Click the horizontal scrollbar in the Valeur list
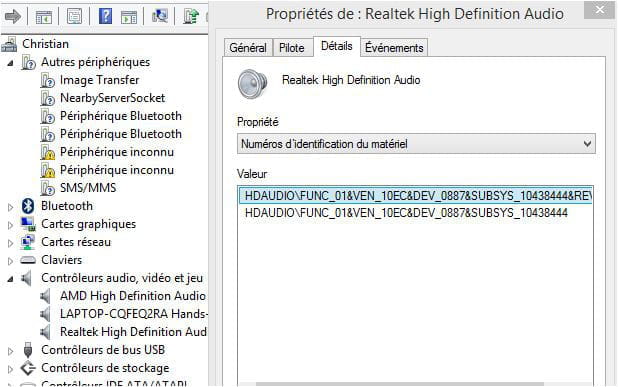Screen dimensions: 618x387 pyautogui.click(x=400, y=384)
